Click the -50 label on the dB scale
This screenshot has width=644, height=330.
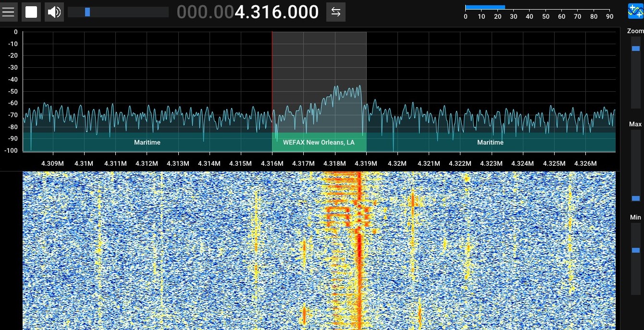click(x=12, y=91)
